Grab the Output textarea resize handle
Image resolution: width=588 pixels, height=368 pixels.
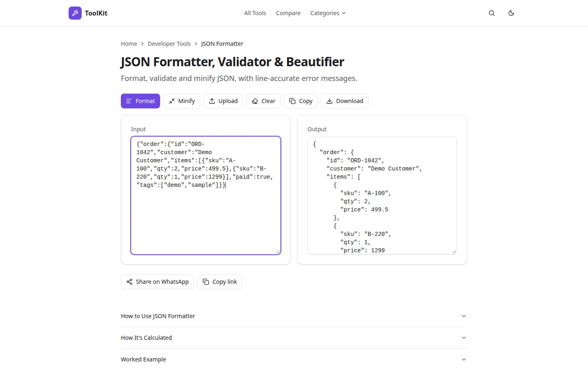(454, 251)
